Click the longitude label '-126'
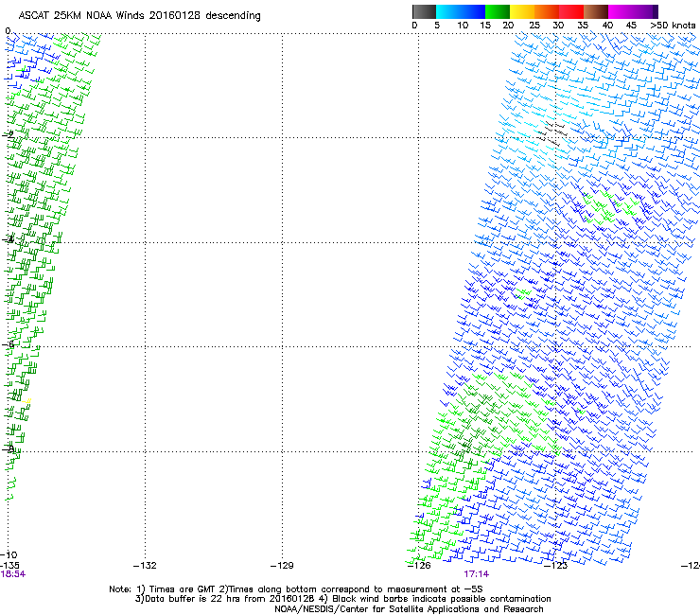Viewport: 700px width, 615px height. (419, 566)
